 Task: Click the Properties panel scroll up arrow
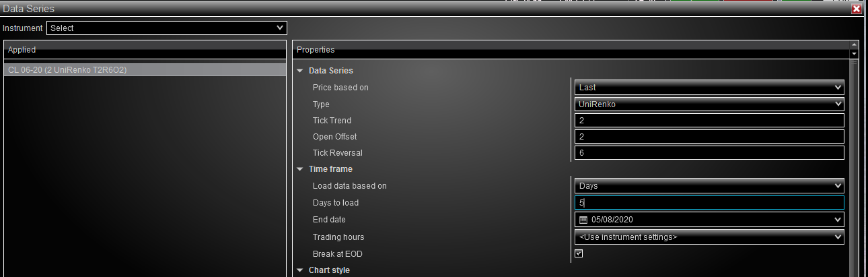point(855,45)
